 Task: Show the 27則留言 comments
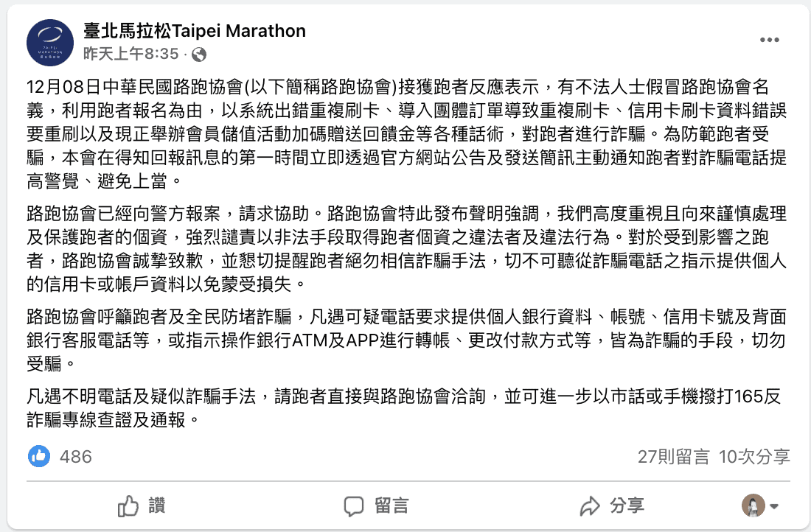click(673, 457)
